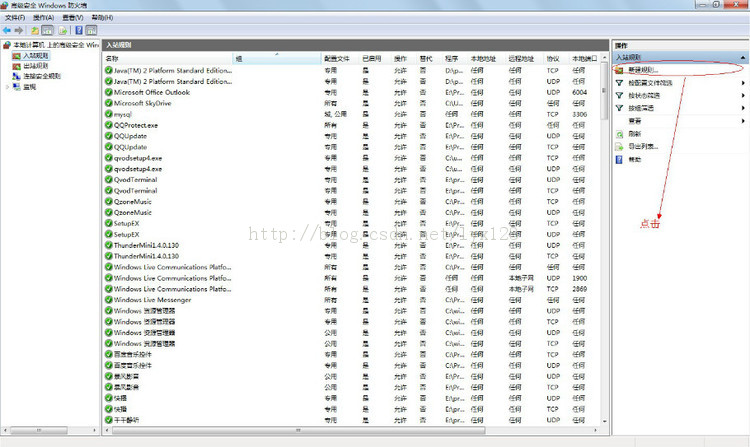
Task: Select the 千千静听 rule name
Action: pos(127,420)
